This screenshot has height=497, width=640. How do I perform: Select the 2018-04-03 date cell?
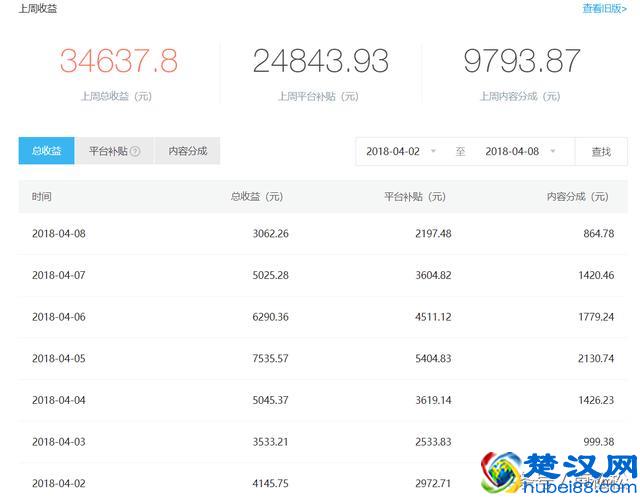59,442
